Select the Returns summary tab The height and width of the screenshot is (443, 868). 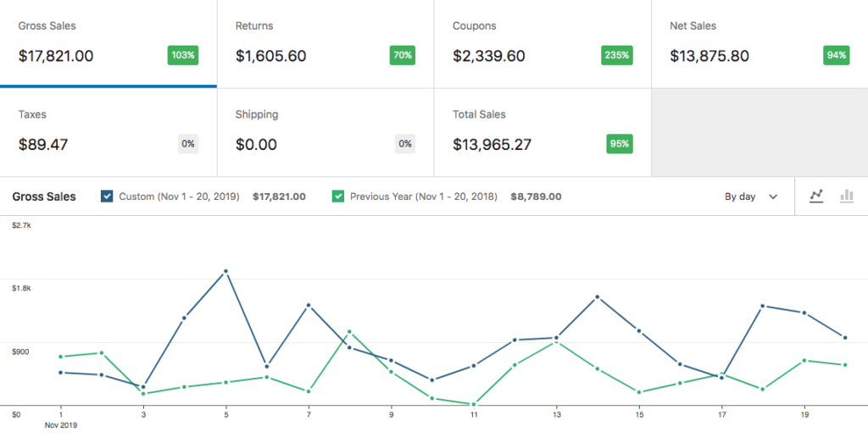pos(325,44)
